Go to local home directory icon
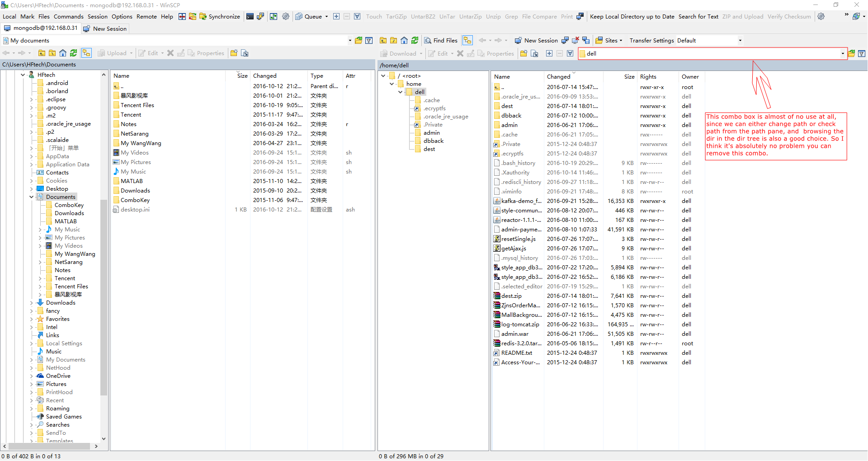868x461 pixels. click(x=63, y=53)
